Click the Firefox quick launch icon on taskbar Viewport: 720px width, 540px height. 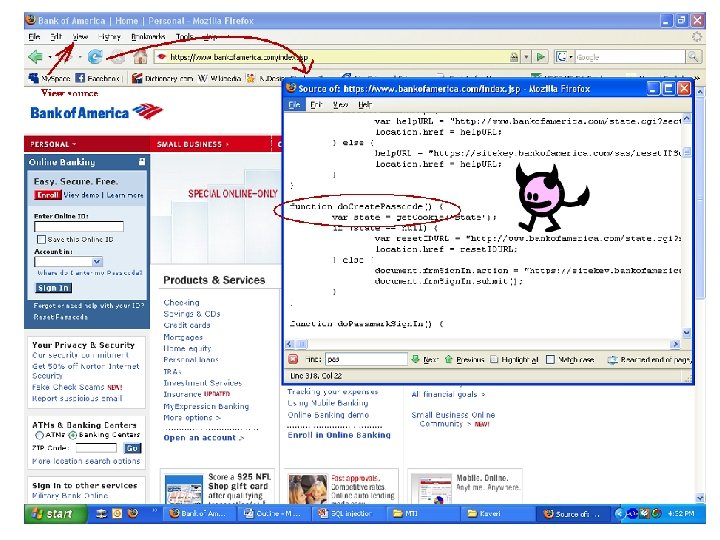(x=133, y=513)
